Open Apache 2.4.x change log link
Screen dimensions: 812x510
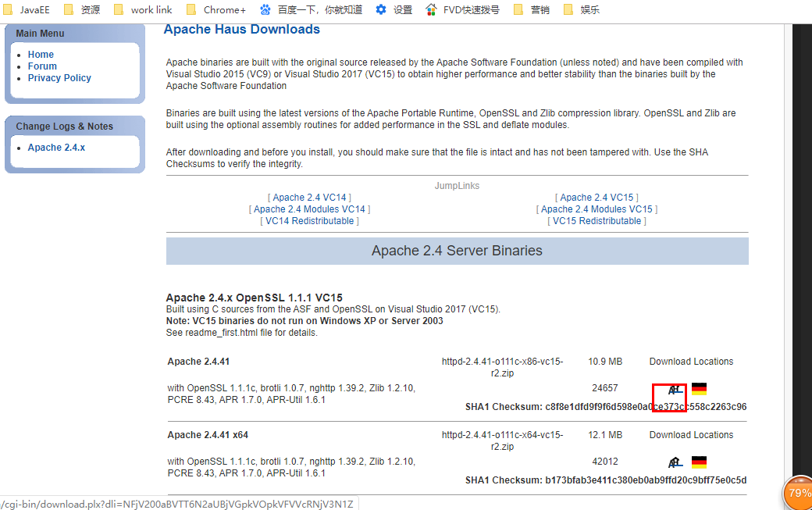pos(56,148)
